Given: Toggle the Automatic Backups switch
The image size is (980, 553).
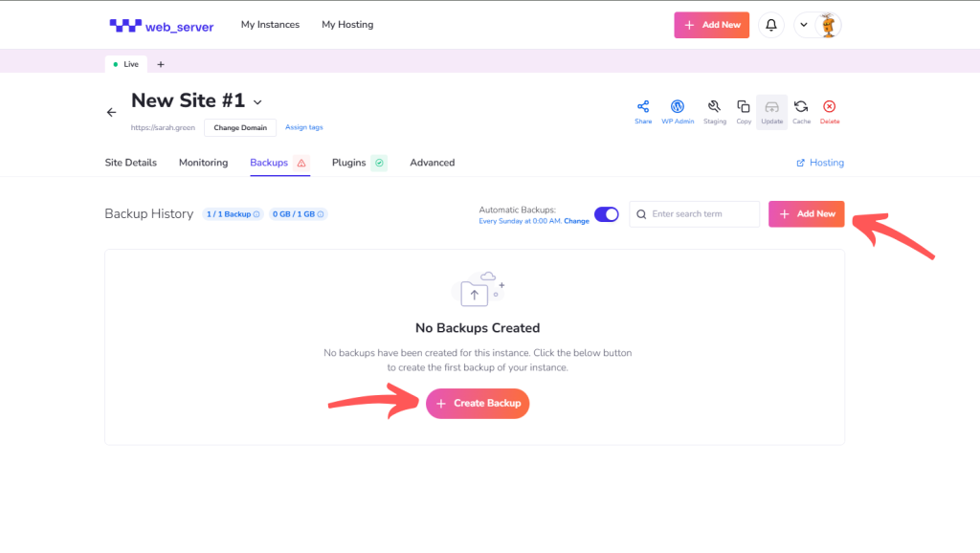Looking at the screenshot, I should [606, 214].
